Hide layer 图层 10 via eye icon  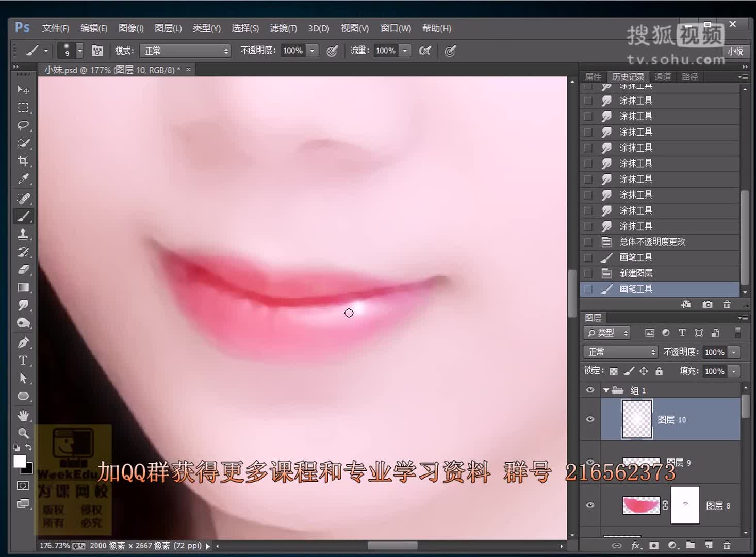[x=590, y=419]
